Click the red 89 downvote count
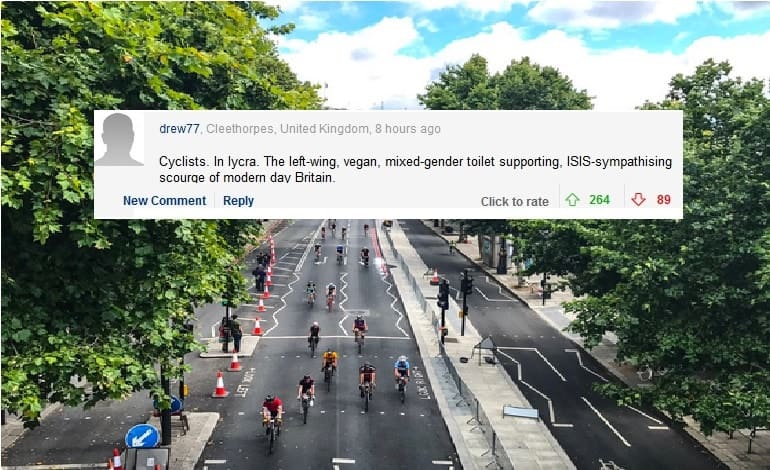This screenshot has width=770, height=470. coord(663,199)
